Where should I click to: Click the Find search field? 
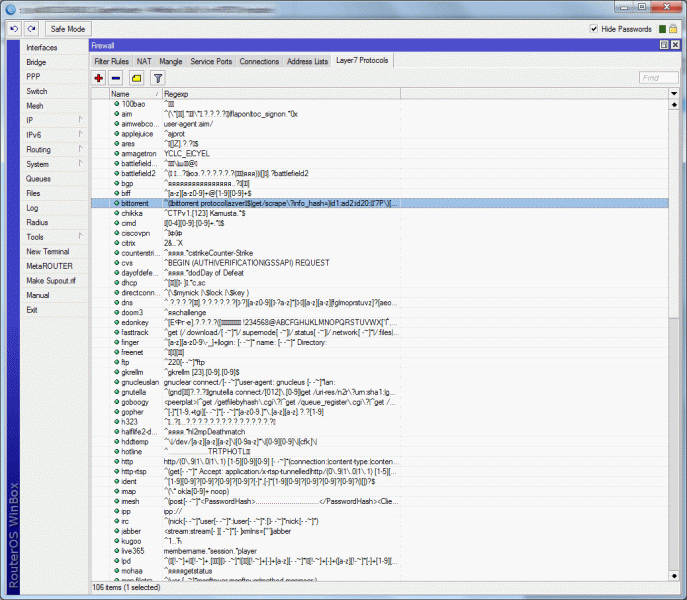[659, 78]
